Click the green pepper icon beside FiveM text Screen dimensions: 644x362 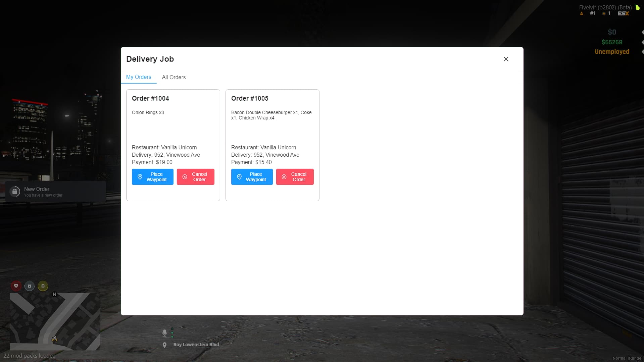pyautogui.click(x=637, y=7)
